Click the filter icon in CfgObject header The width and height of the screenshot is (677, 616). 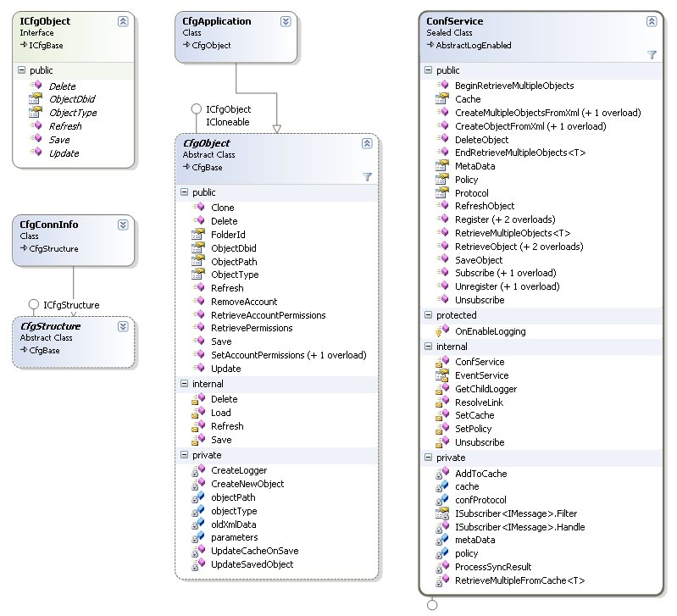pyautogui.click(x=367, y=176)
